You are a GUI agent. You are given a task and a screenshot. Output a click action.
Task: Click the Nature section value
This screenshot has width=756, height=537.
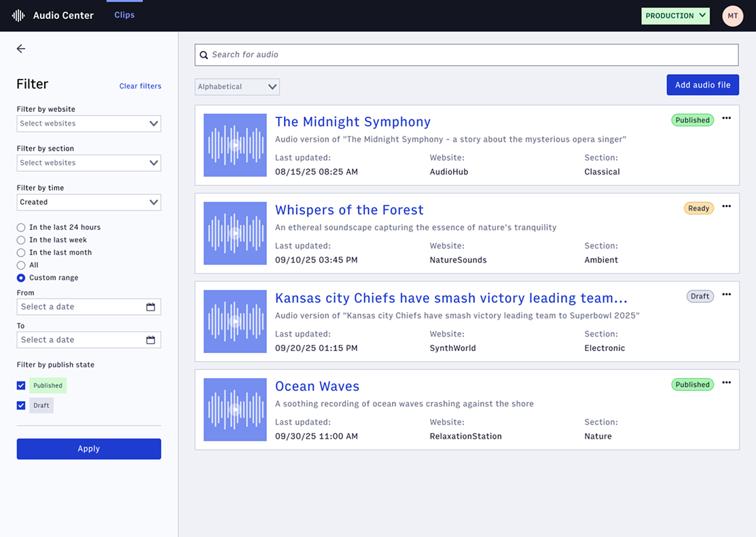[598, 437]
